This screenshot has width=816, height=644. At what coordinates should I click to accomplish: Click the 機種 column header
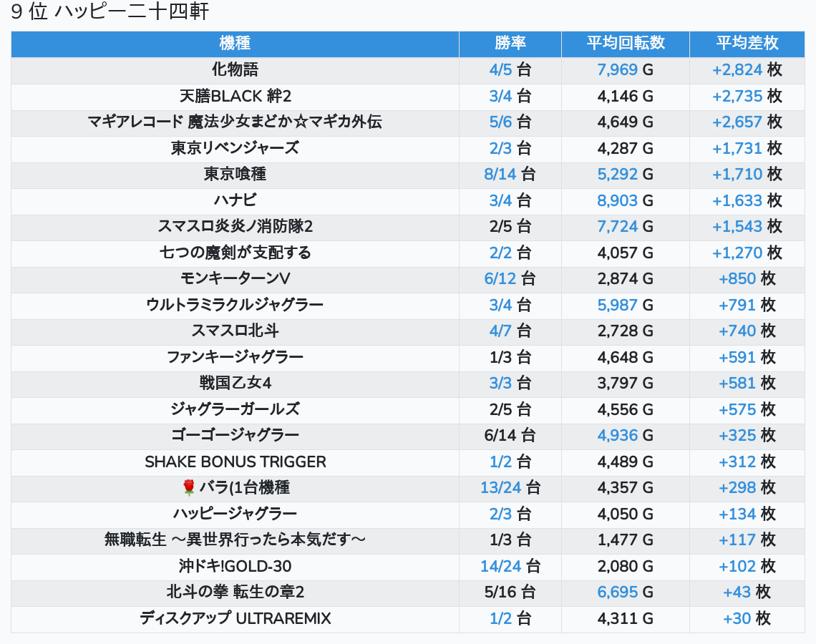(x=235, y=43)
